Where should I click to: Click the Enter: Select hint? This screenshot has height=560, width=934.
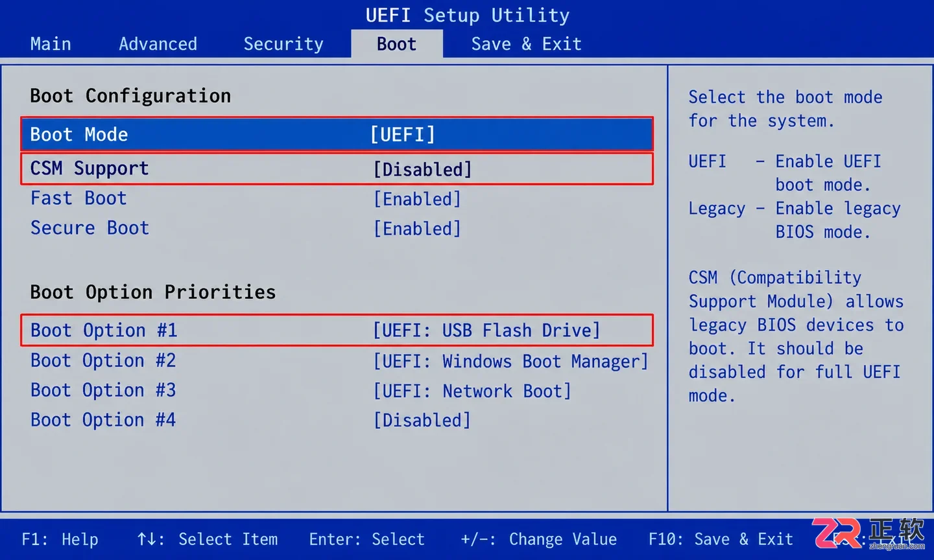click(x=366, y=539)
